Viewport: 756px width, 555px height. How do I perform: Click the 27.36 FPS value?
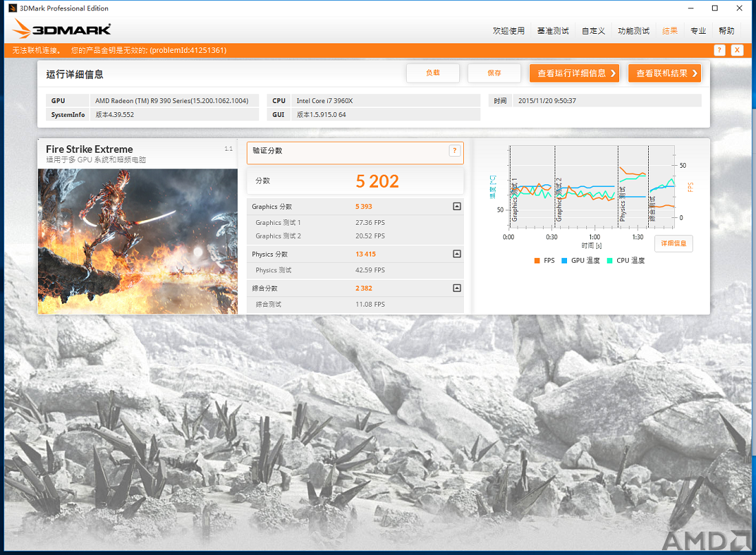(x=370, y=223)
